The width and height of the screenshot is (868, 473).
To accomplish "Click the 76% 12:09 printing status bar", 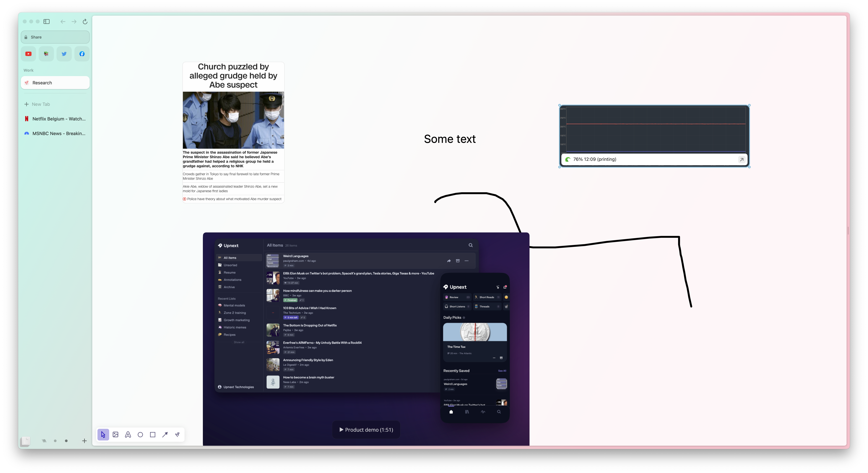I will pyautogui.click(x=654, y=159).
